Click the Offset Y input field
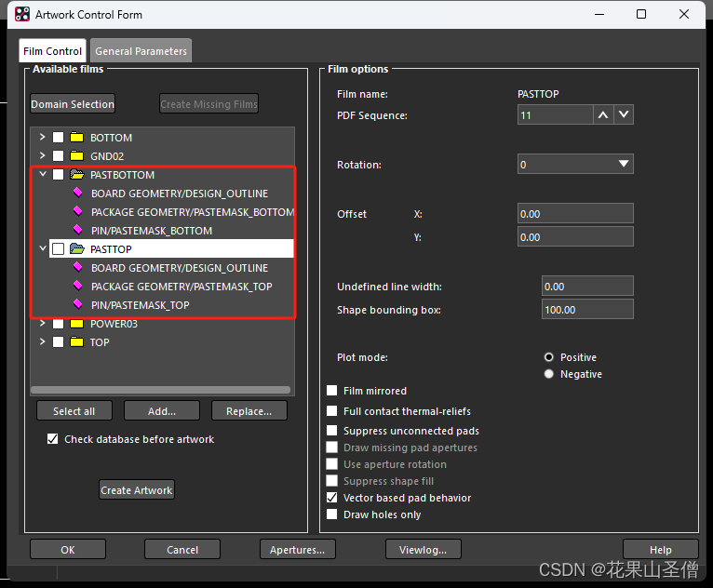Viewport: 713px width, 588px height. [x=575, y=236]
